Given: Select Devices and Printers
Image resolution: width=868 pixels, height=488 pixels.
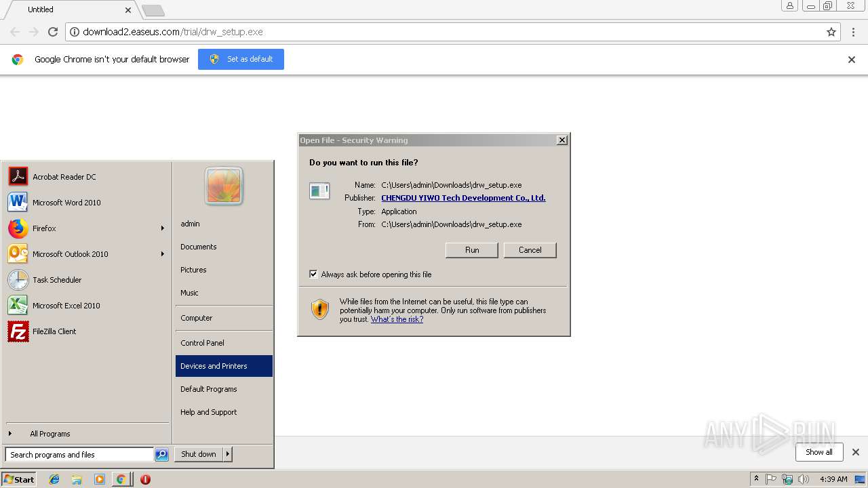Looking at the screenshot, I should tap(224, 366).
